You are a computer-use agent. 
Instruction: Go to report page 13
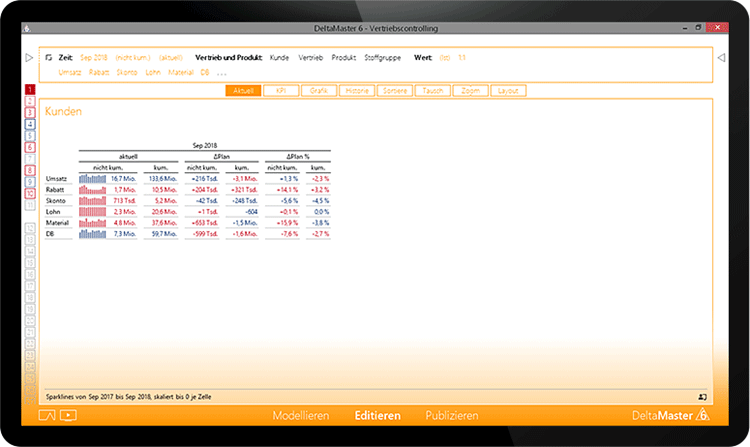click(30, 240)
